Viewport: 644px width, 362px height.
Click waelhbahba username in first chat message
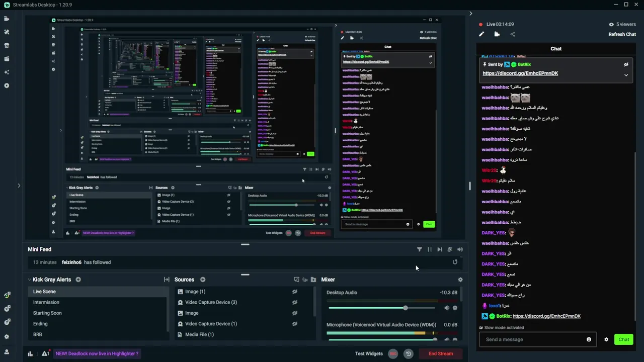click(496, 87)
